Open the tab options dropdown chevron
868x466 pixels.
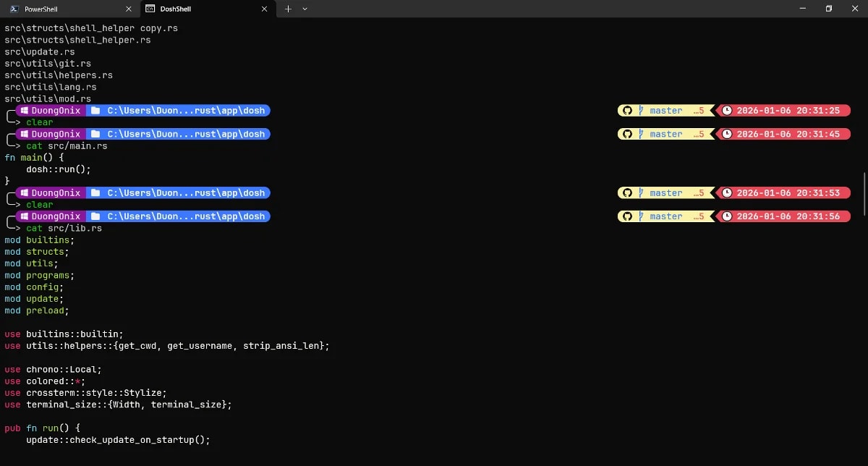point(305,9)
